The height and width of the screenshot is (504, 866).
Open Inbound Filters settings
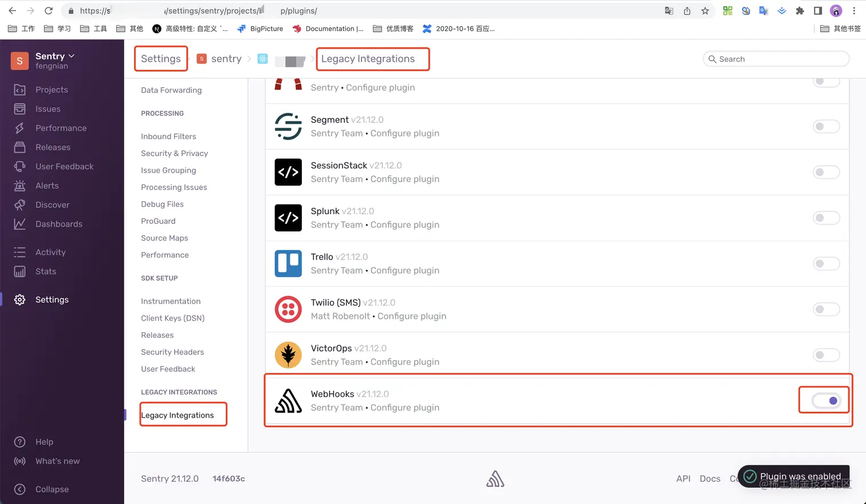point(168,136)
